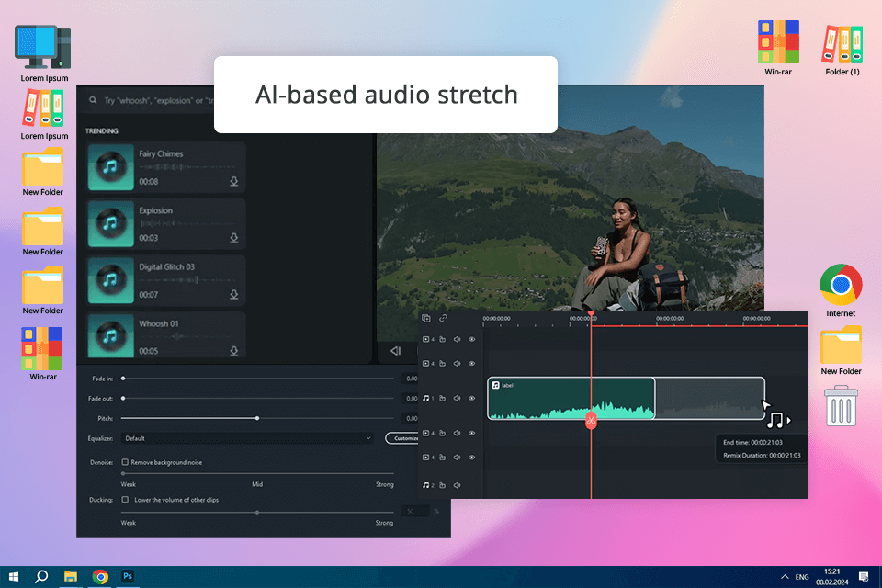The height and width of the screenshot is (588, 882).
Task: Open Chrome from the taskbar
Action: pos(101,576)
